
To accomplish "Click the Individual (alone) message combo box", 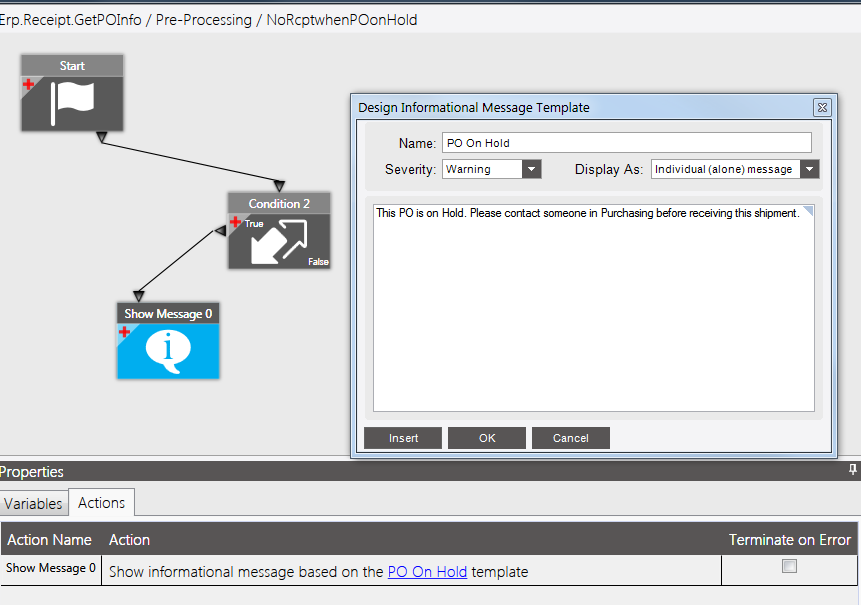I will [x=735, y=169].
